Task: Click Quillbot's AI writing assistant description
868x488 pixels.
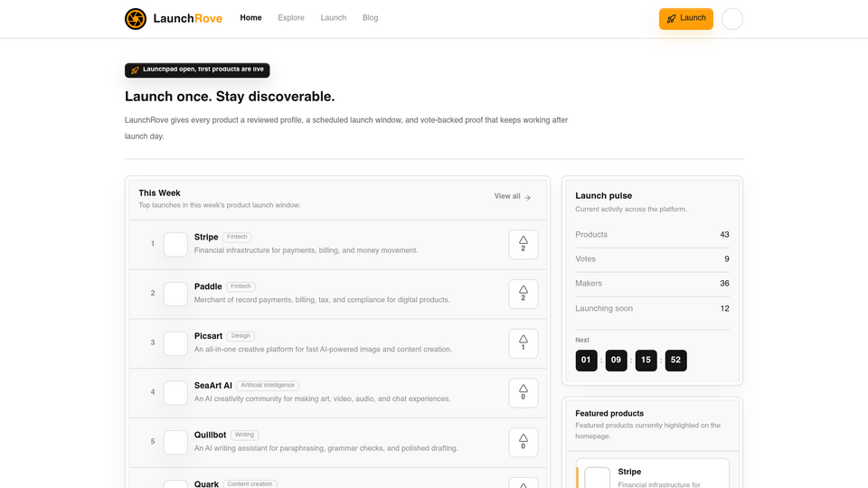Action: coord(326,448)
